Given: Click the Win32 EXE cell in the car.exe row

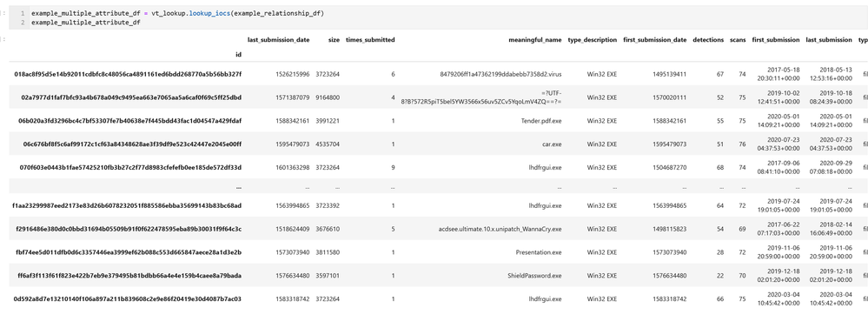Looking at the screenshot, I should (x=602, y=144).
